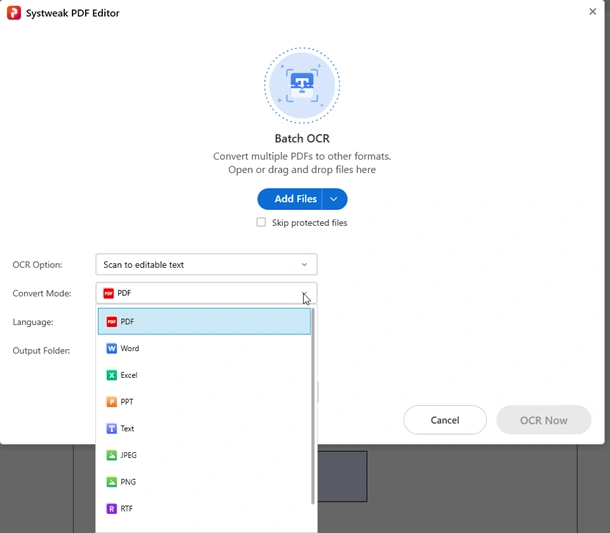Click the blue Word icon in list
The image size is (610, 533).
112,348
